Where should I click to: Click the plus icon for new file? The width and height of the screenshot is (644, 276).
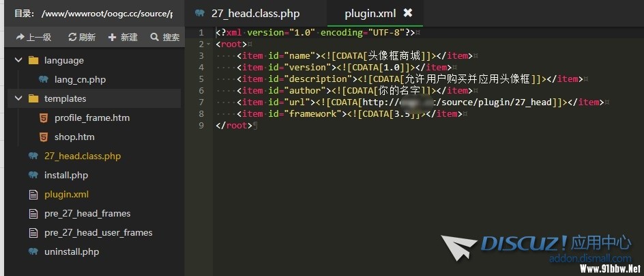tap(112, 37)
